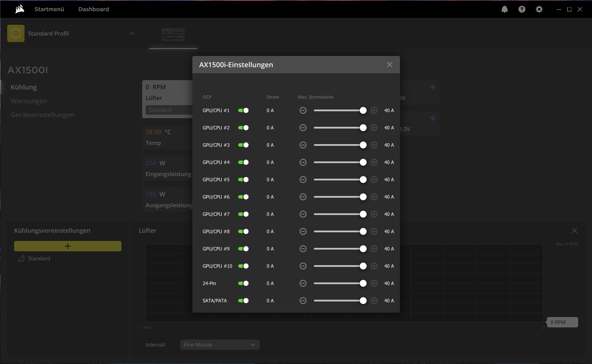Click the 3.3V lightning bolt icon

point(433,118)
